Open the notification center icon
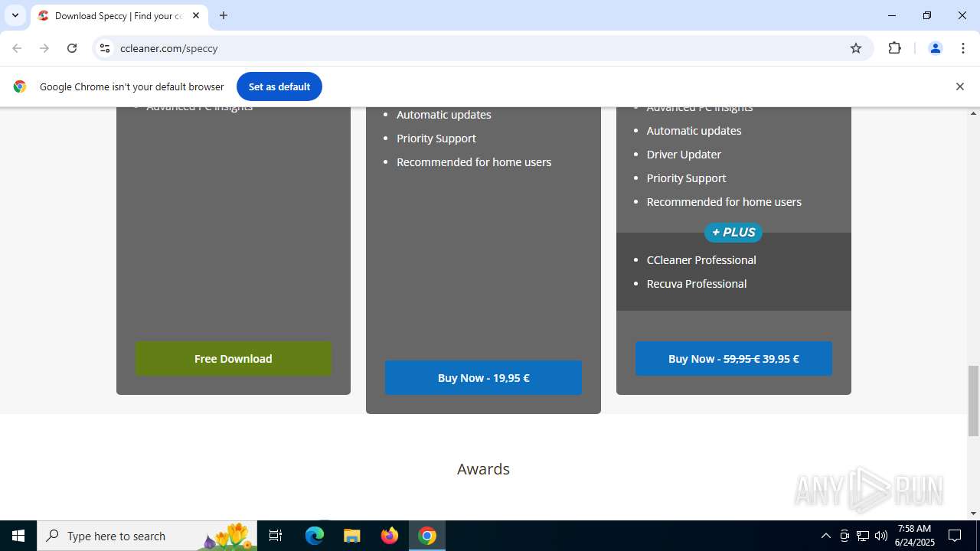 point(955,536)
